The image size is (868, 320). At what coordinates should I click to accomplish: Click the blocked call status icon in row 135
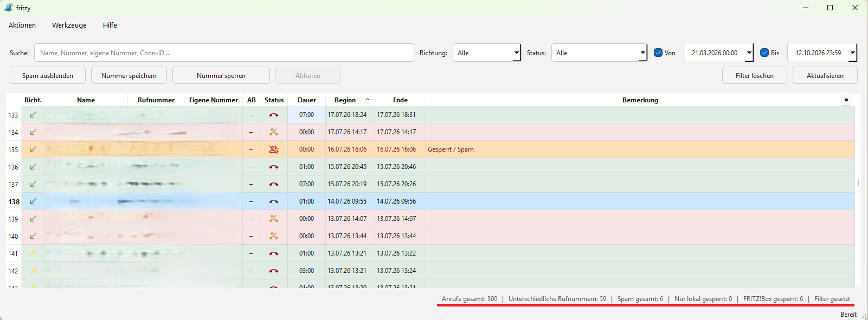coord(274,149)
